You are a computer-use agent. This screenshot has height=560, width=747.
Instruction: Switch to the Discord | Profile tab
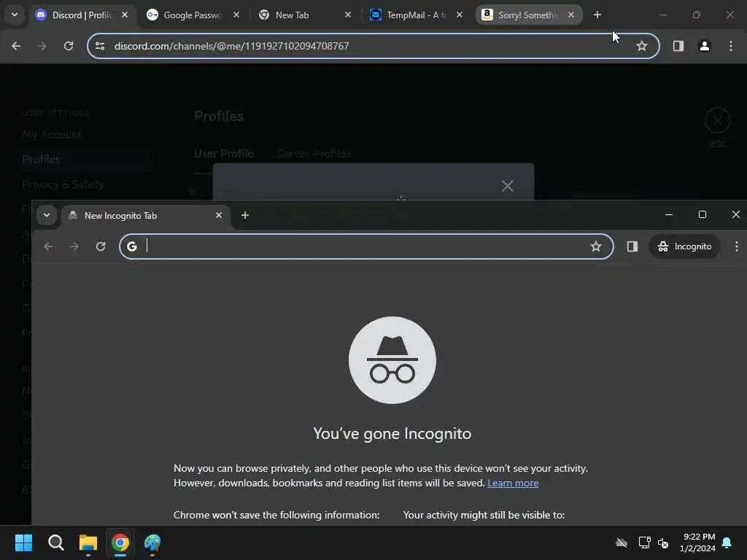[82, 15]
